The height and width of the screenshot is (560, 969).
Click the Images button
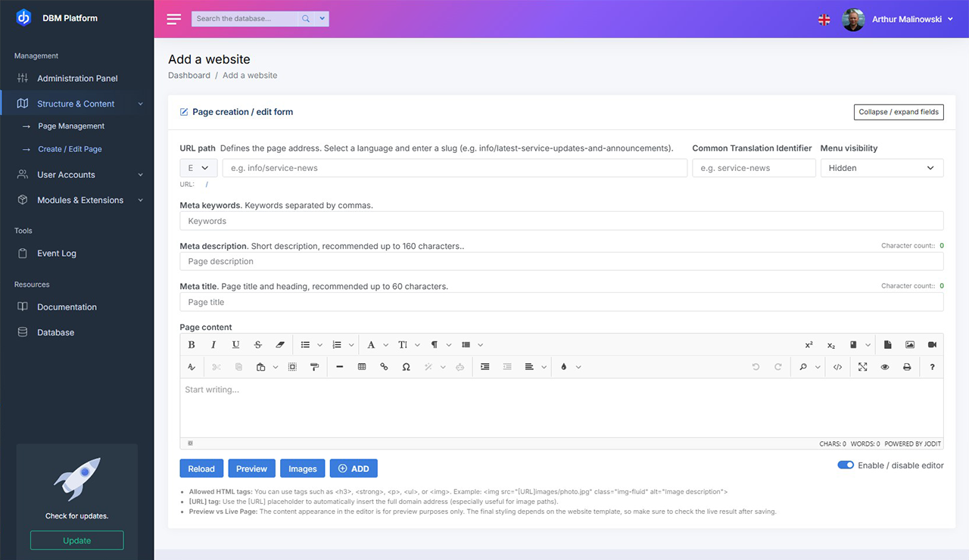pyautogui.click(x=303, y=468)
